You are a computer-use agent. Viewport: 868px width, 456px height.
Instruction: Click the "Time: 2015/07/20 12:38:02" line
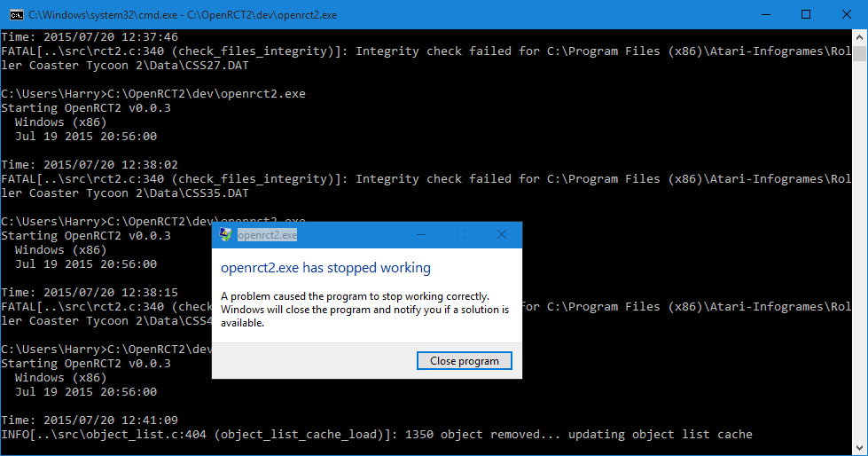point(90,165)
